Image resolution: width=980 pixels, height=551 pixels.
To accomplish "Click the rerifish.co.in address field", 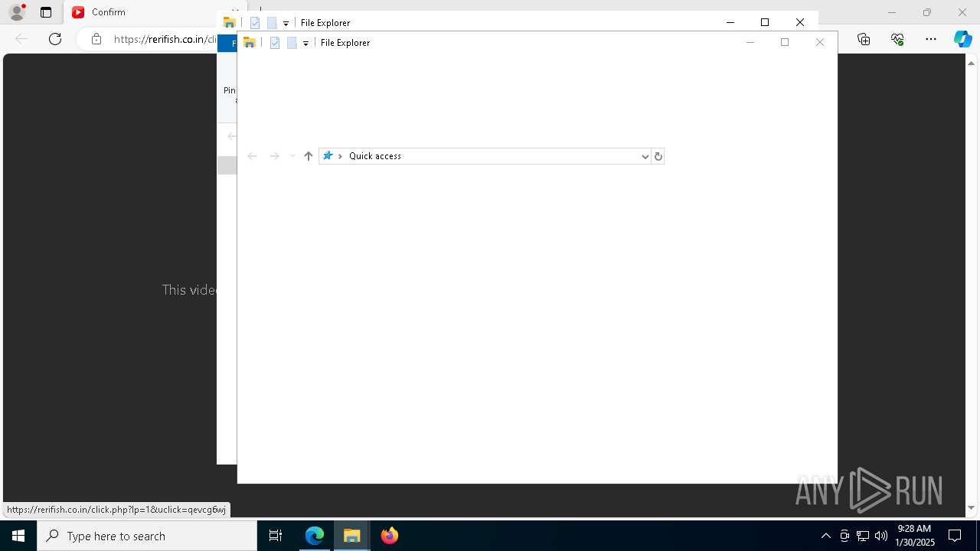I will (x=165, y=39).
